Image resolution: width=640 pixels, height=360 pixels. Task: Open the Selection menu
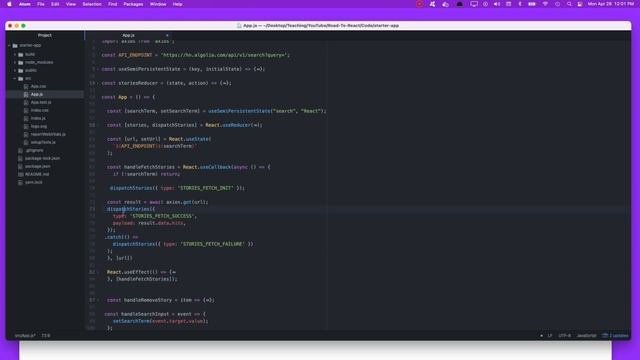[x=92, y=4]
